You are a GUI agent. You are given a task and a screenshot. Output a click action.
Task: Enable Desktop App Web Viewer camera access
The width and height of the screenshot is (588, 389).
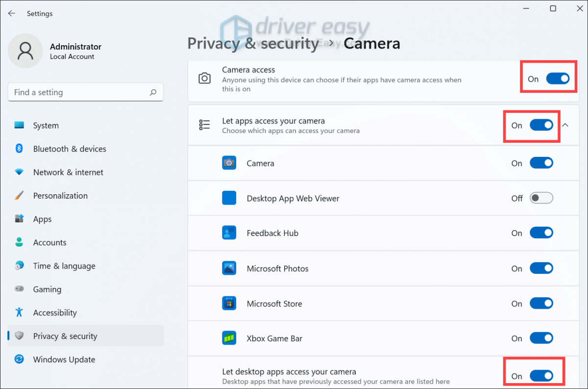[541, 198]
